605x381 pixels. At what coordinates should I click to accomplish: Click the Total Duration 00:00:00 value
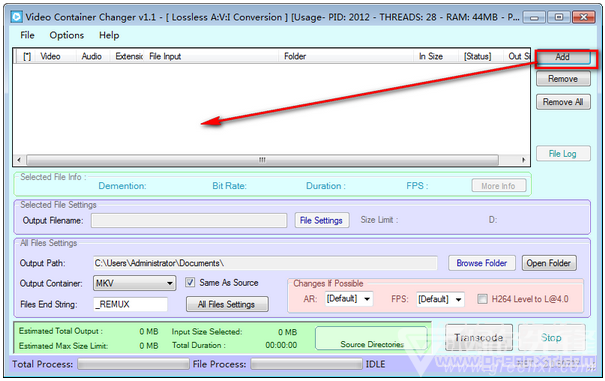pos(281,345)
